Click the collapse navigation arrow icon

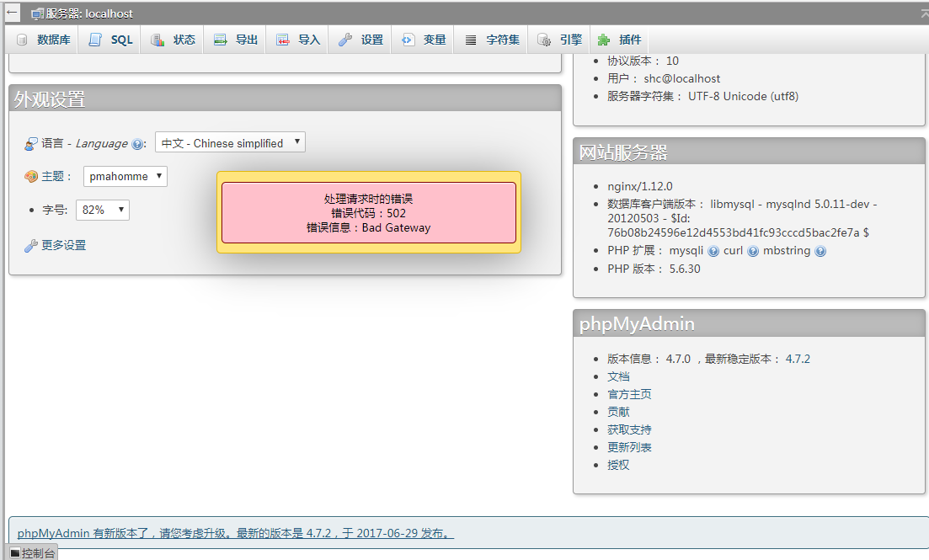(x=12, y=13)
